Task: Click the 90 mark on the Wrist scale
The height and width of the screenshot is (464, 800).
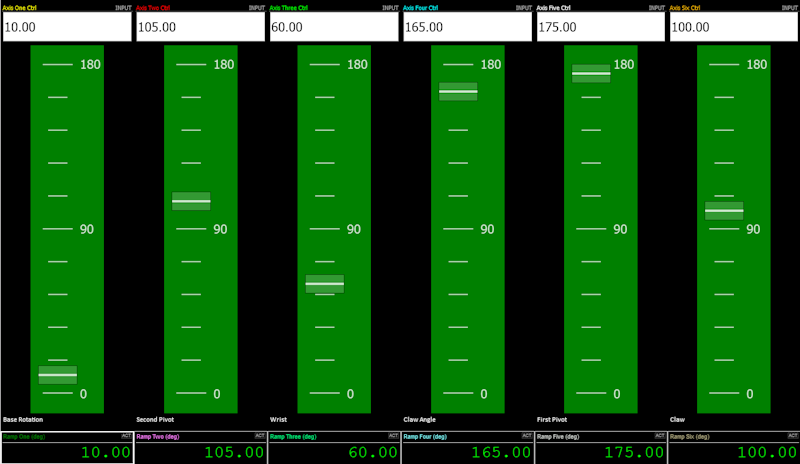Action: point(354,229)
